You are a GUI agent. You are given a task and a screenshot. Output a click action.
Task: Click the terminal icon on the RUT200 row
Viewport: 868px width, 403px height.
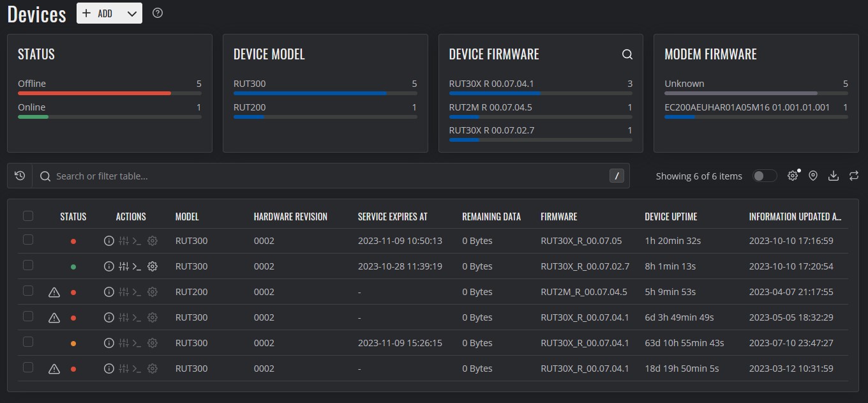(x=137, y=292)
